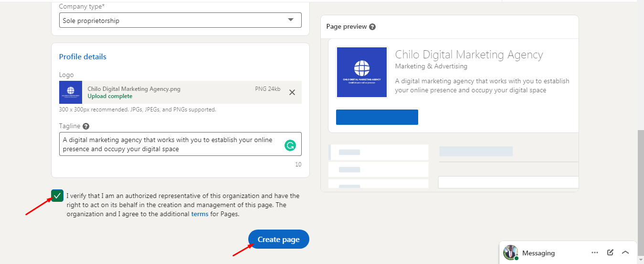Viewport: 644px width, 264px height.
Task: Open the Messaging panel title
Action: click(x=538, y=253)
